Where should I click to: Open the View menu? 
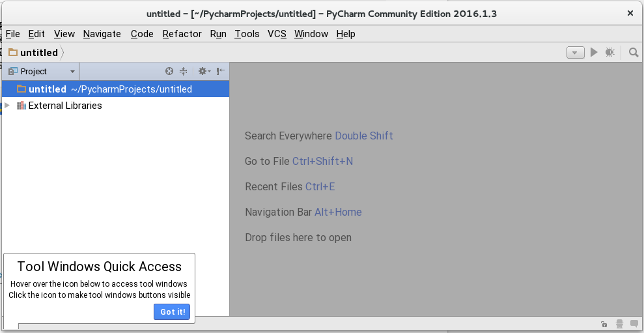click(x=64, y=34)
